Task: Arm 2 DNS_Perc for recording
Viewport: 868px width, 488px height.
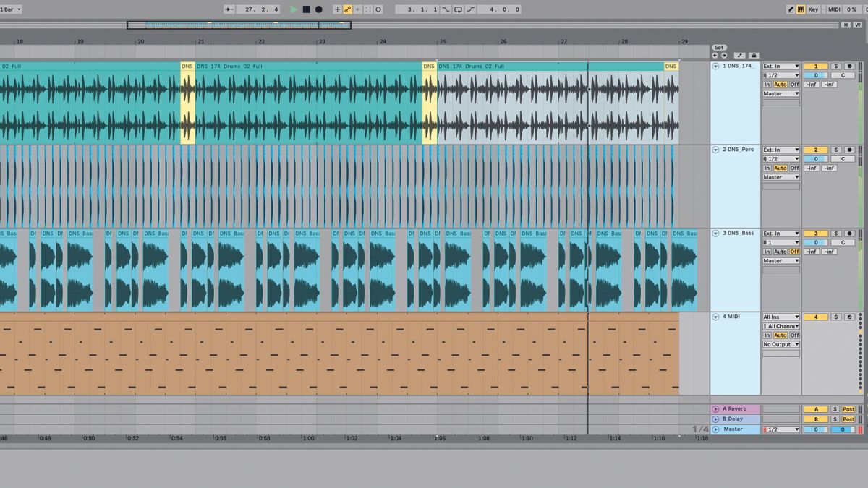Action: pos(849,150)
